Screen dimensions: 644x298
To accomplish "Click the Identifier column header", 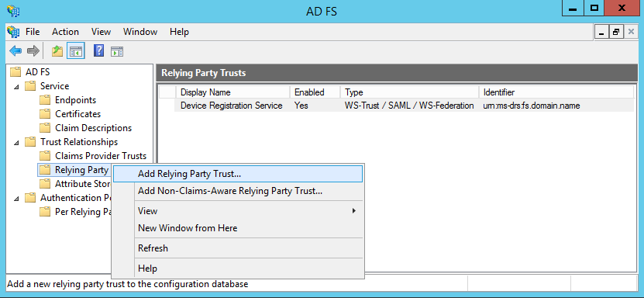I will pos(556,92).
